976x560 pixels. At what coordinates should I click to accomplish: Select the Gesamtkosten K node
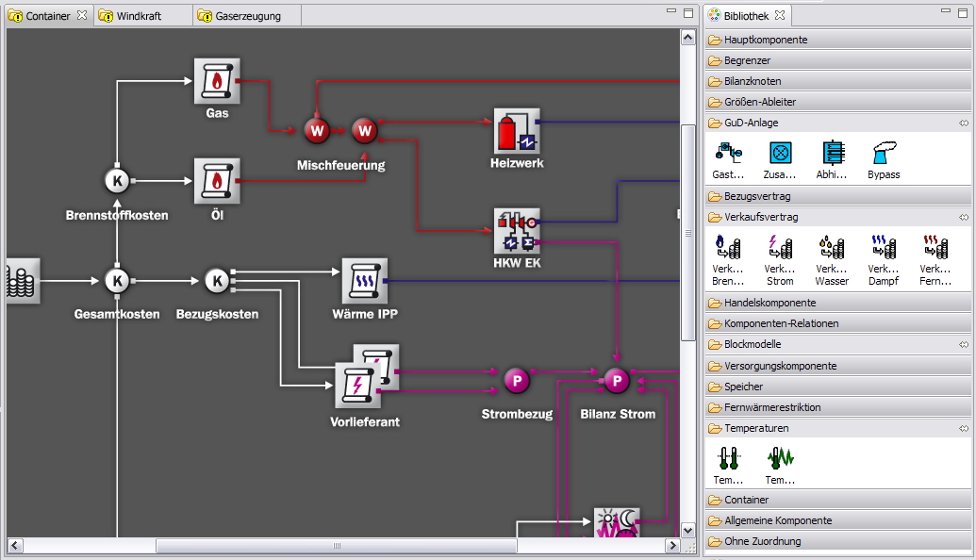pyautogui.click(x=116, y=281)
